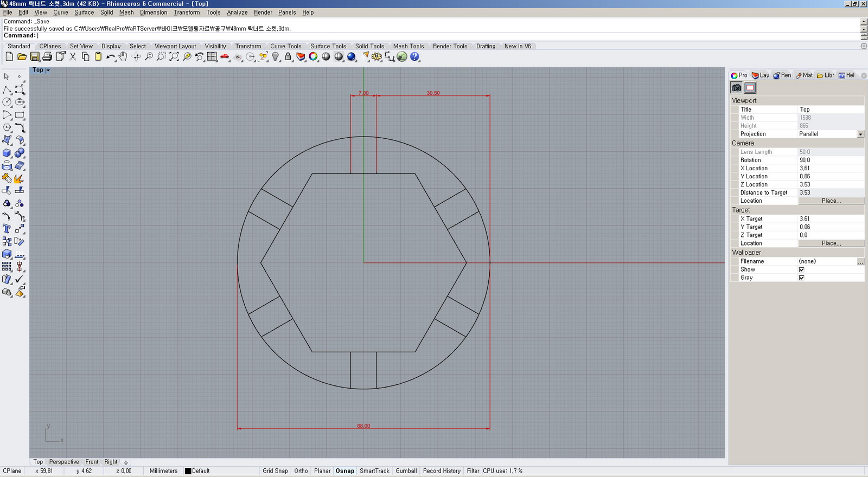Image resolution: width=868 pixels, height=477 pixels.
Task: Open a file with the folder icon
Action: pos(22,57)
